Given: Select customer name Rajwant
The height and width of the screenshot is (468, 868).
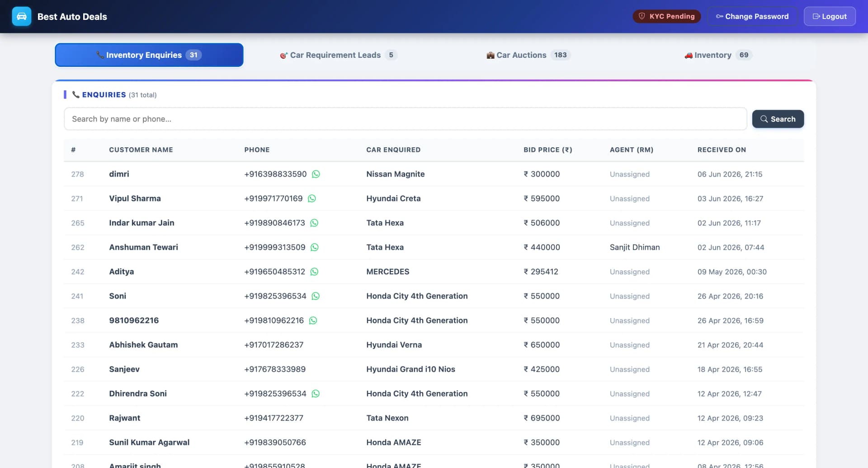Looking at the screenshot, I should click(x=124, y=418).
